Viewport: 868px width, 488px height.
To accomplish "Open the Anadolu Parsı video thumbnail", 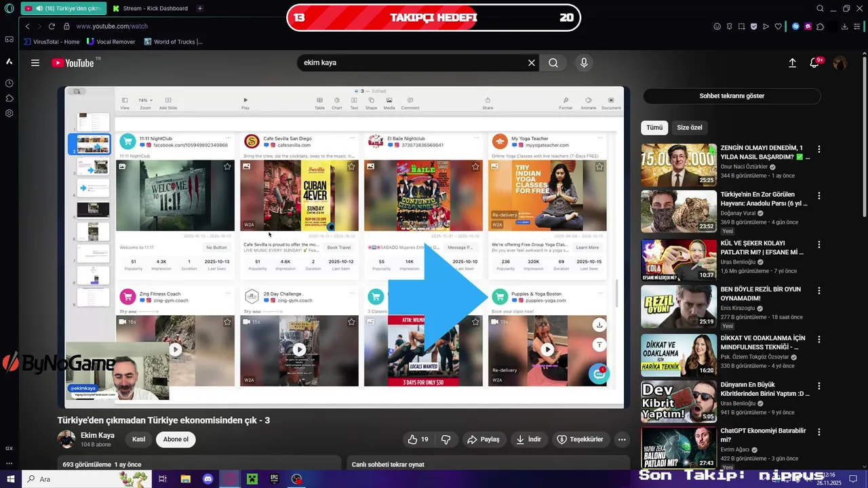I will [679, 211].
